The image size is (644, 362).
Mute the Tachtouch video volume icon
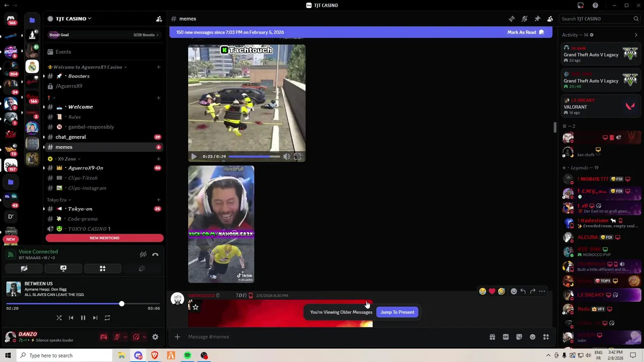[x=286, y=156]
